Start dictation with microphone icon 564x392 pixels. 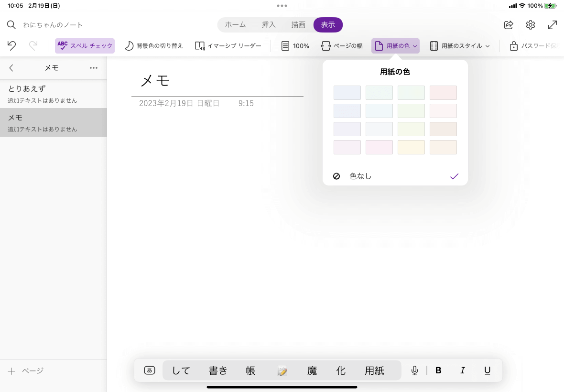pyautogui.click(x=415, y=370)
